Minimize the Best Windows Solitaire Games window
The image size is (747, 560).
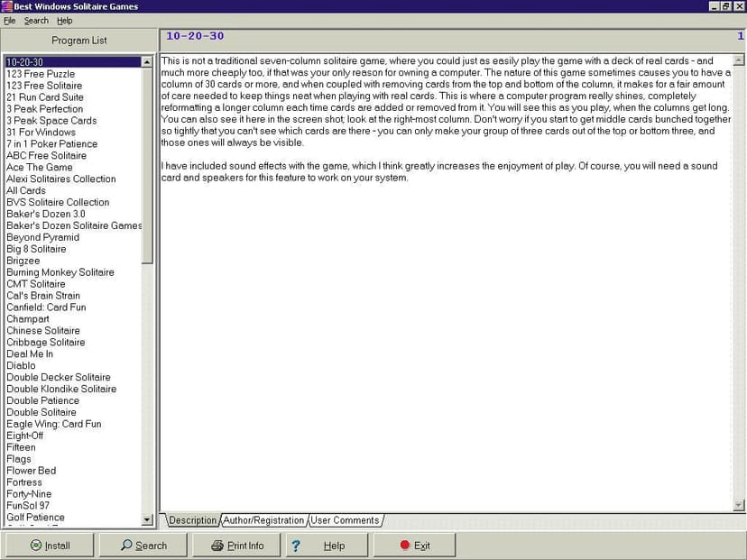pos(715,6)
